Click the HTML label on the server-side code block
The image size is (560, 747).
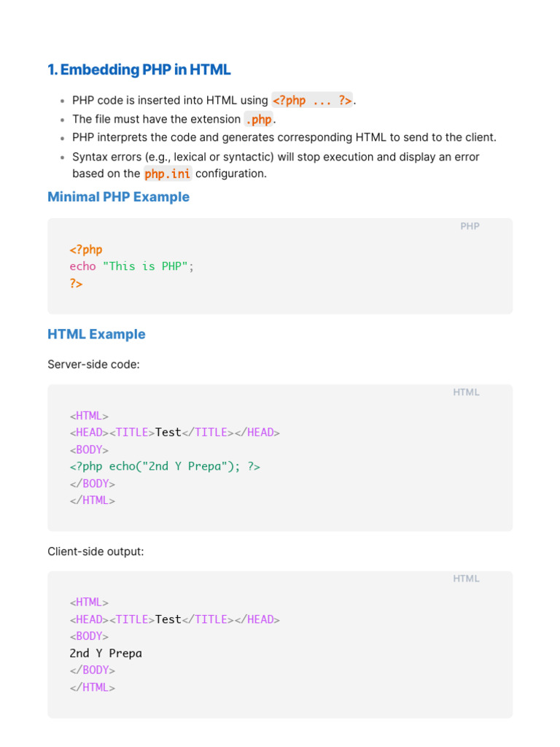466,392
